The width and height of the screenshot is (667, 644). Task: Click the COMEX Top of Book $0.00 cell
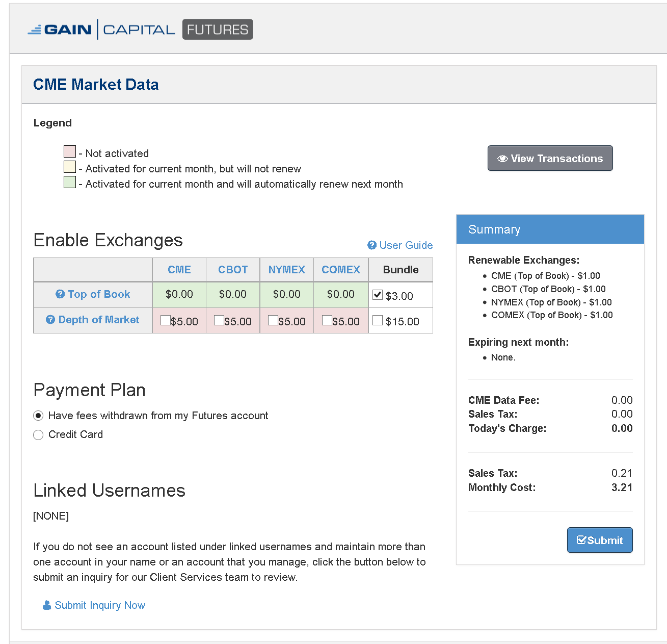pos(341,295)
